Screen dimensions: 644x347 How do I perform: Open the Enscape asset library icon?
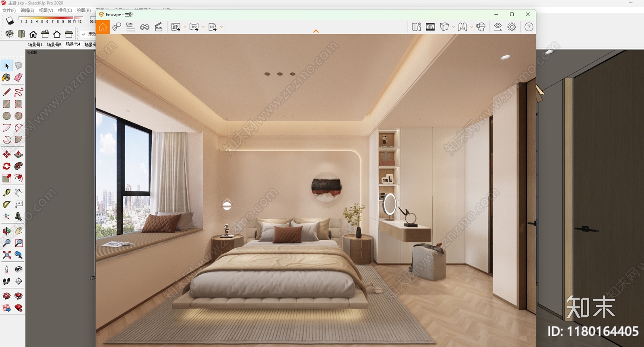tap(430, 27)
